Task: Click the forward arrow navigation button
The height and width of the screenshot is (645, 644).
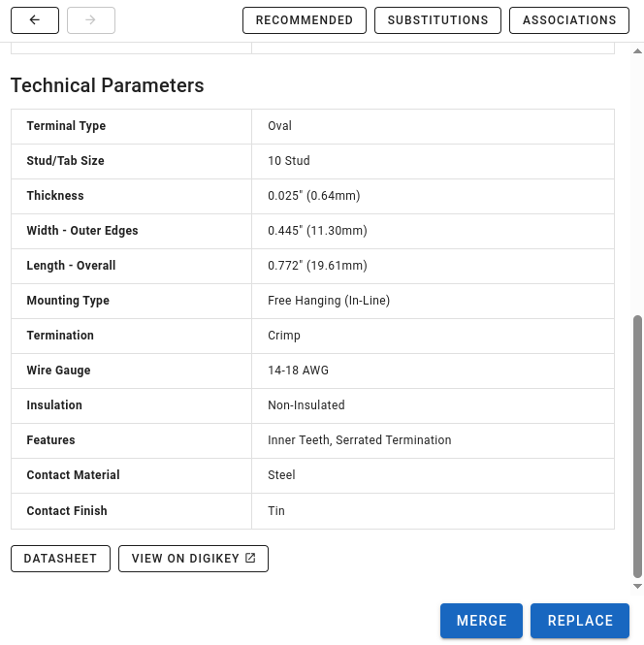Action: (x=91, y=20)
